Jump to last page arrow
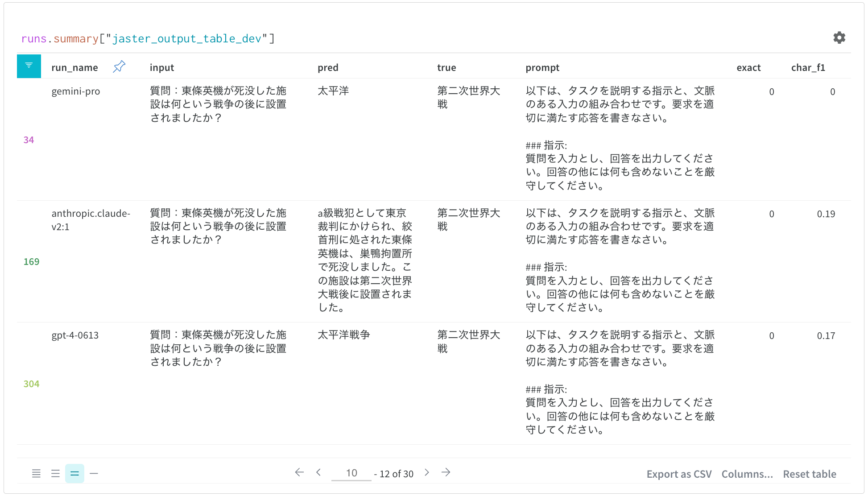 (446, 472)
